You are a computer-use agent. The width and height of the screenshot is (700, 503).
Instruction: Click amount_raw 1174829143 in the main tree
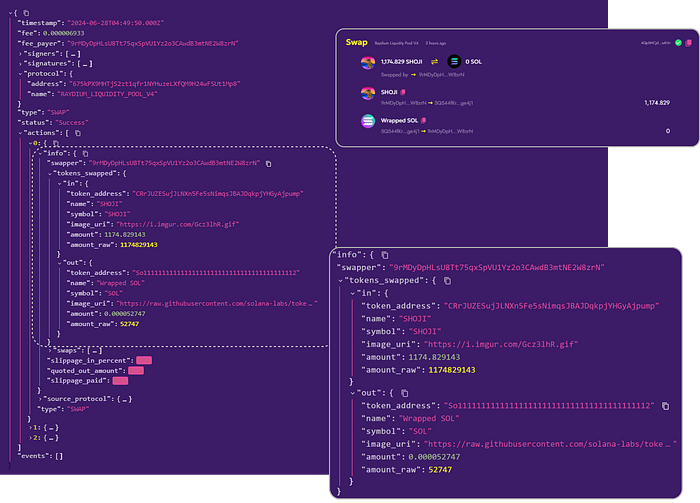(139, 245)
